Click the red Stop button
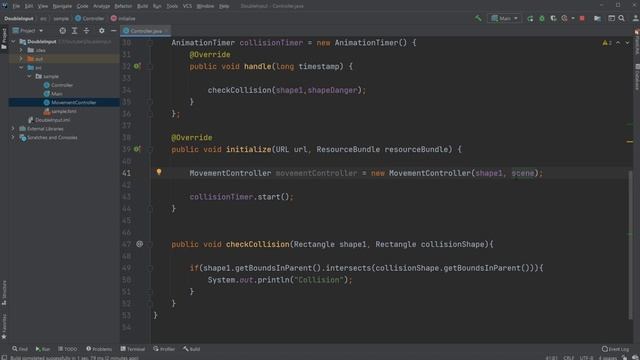This screenshot has height=360, width=640. point(582,18)
